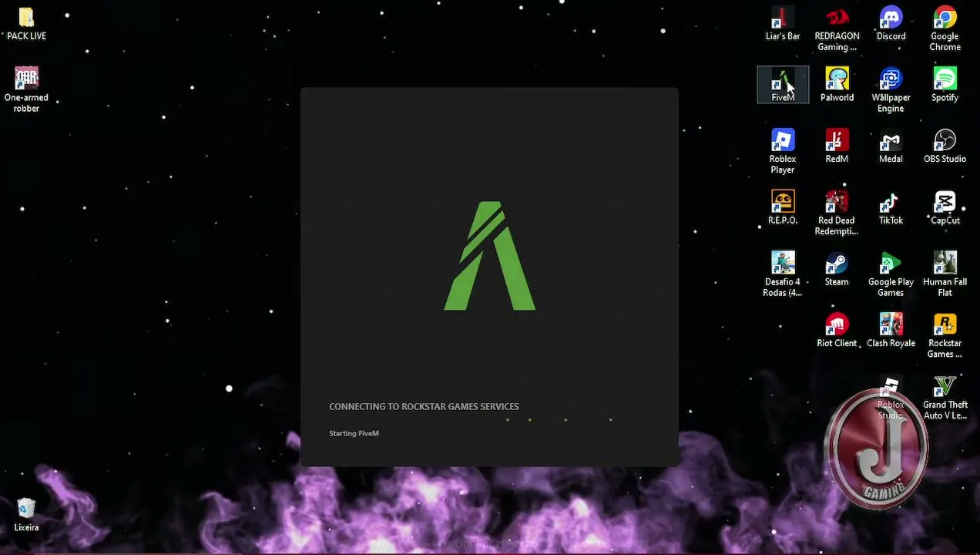980x555 pixels.
Task: Open Roblox Player shortcut
Action: [783, 152]
